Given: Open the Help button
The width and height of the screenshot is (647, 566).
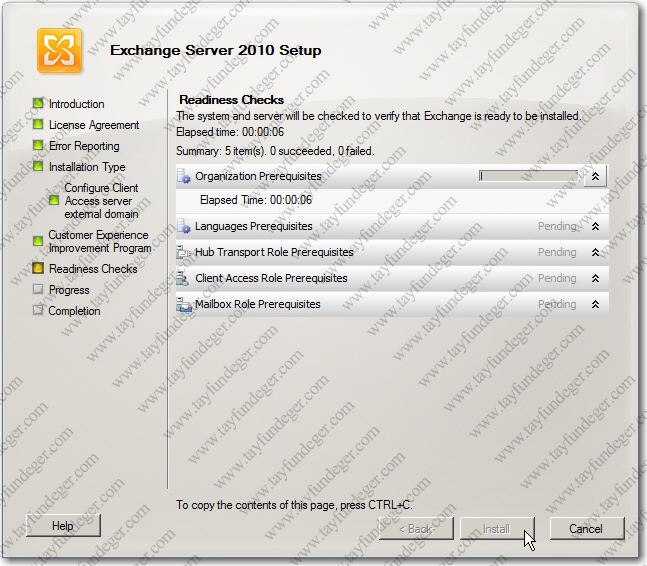Looking at the screenshot, I should point(63,526).
